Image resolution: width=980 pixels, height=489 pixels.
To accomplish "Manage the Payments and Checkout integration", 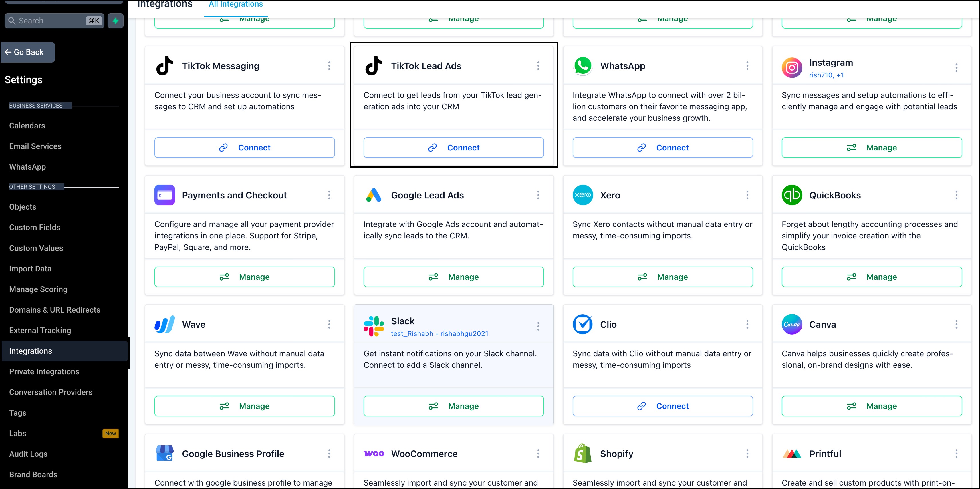I will tap(244, 277).
